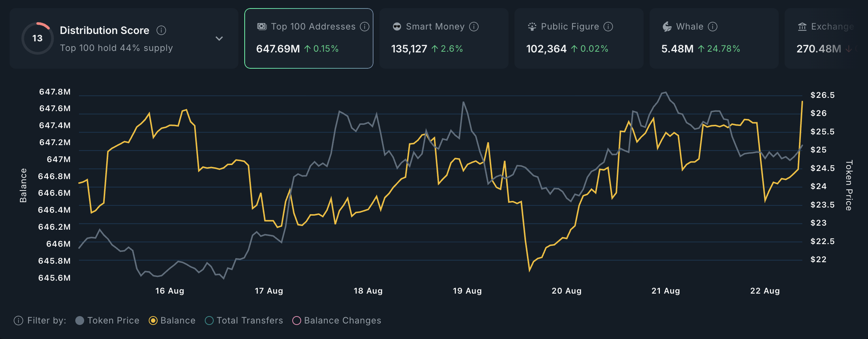This screenshot has height=339, width=868.
Task: Expand the Distribution Score chevron dropdown
Action: pos(219,38)
